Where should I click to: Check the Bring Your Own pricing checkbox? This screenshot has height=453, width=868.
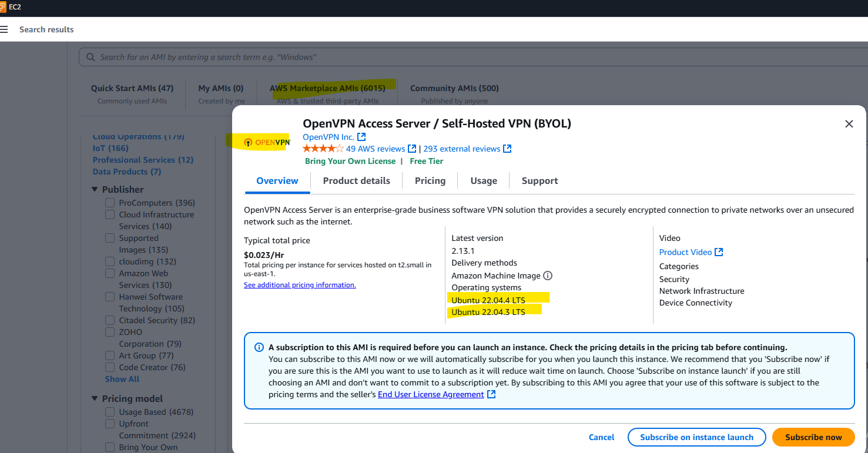point(110,447)
